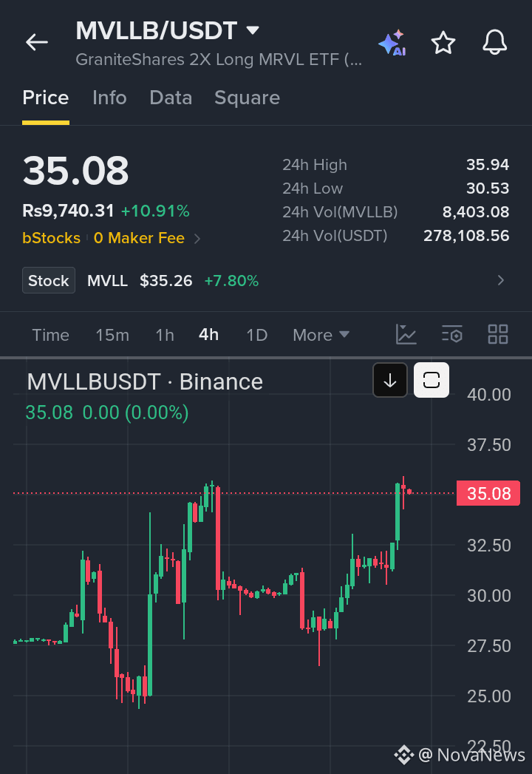The width and height of the screenshot is (532, 774).
Task: Set a price alert bell
Action: point(494,42)
